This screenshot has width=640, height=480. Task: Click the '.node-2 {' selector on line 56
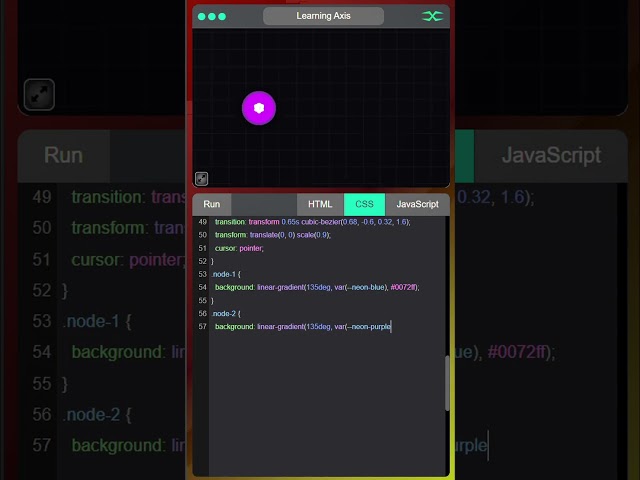[x=226, y=313]
